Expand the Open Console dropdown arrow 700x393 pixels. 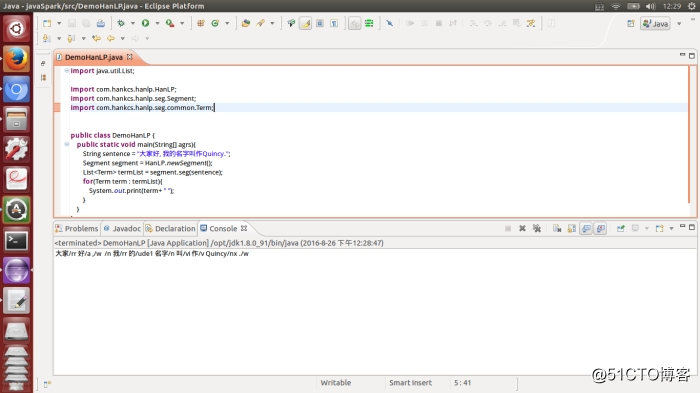(671, 229)
